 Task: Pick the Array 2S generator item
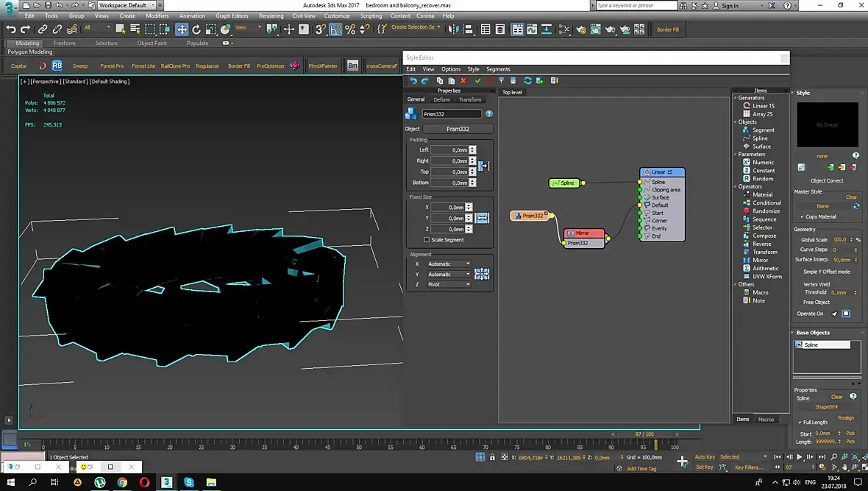click(x=762, y=114)
